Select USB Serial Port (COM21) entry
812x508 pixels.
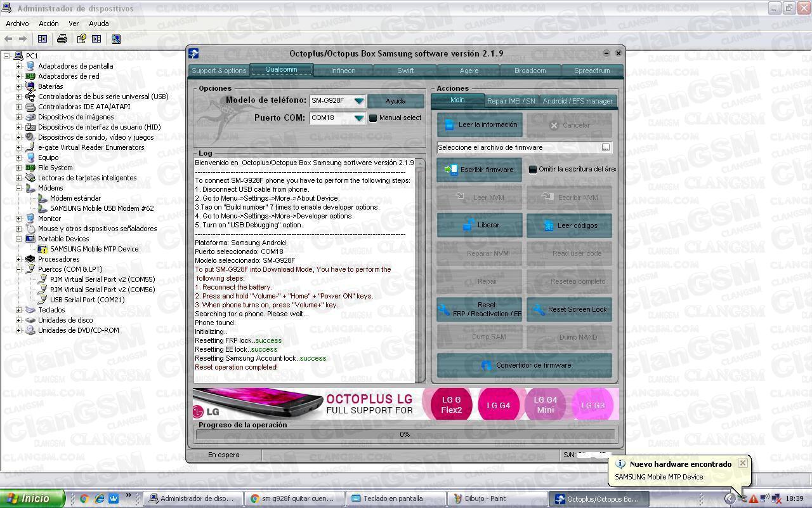(x=87, y=300)
